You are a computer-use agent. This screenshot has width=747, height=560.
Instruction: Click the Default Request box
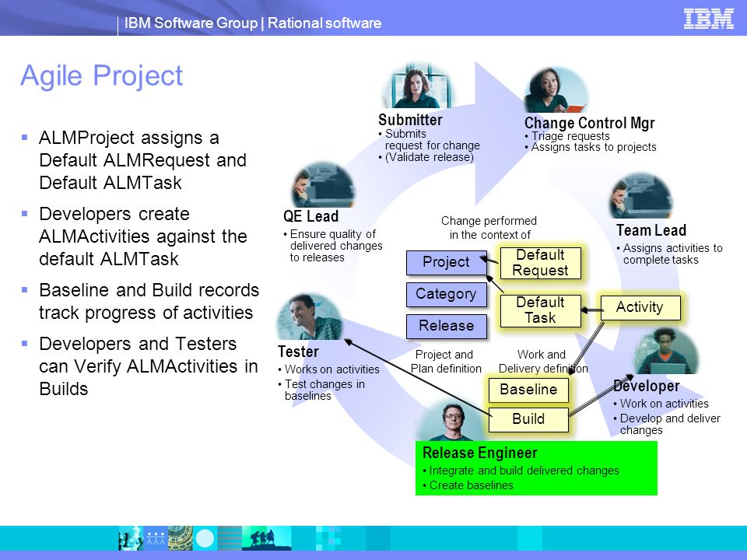(540, 263)
